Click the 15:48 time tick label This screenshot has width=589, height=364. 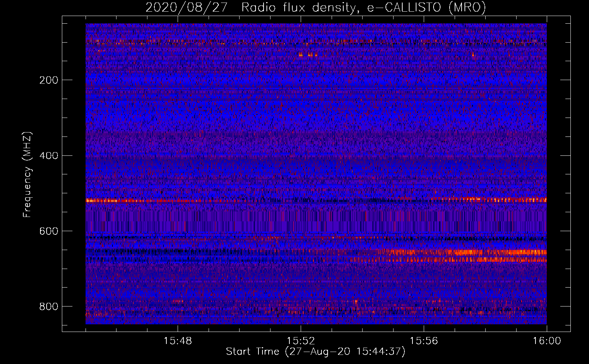tap(178, 341)
